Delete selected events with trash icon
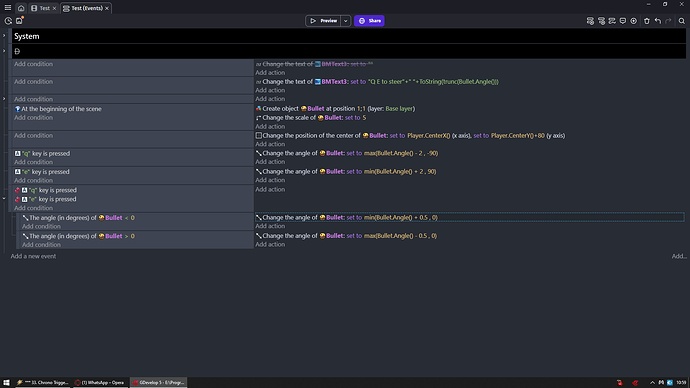 647,21
